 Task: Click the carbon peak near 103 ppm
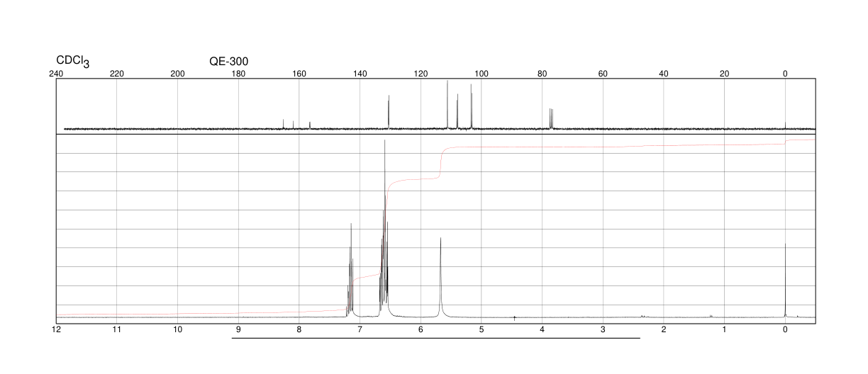pyautogui.click(x=471, y=106)
